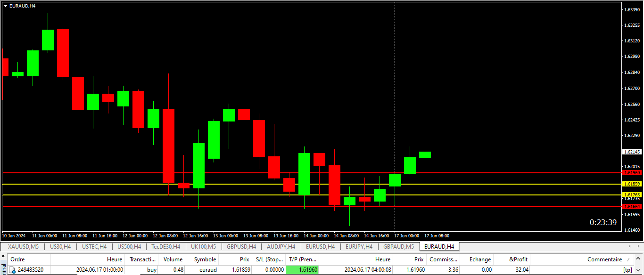Viewport: 644px width, 275px height.
Task: Click the white current price label 1.62145
Action: 632,152
